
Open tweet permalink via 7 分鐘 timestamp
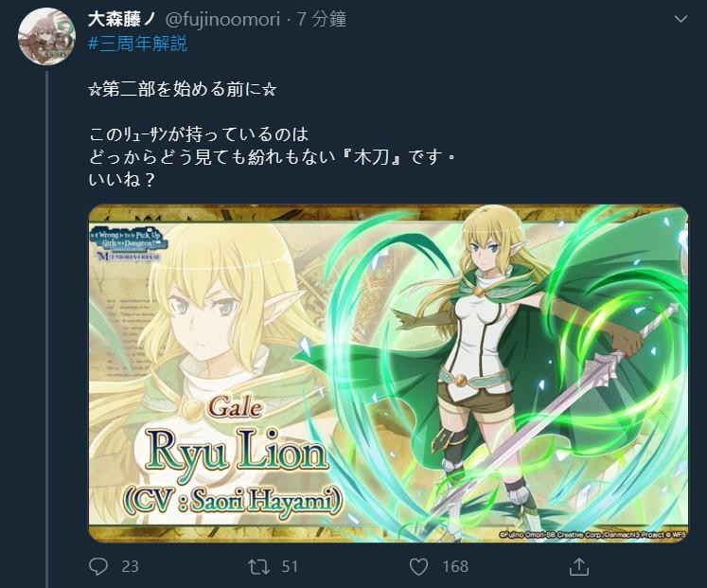[x=322, y=19]
